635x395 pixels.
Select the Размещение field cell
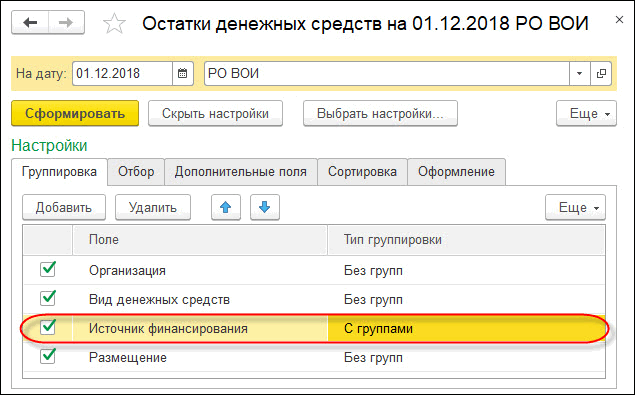click(200, 358)
